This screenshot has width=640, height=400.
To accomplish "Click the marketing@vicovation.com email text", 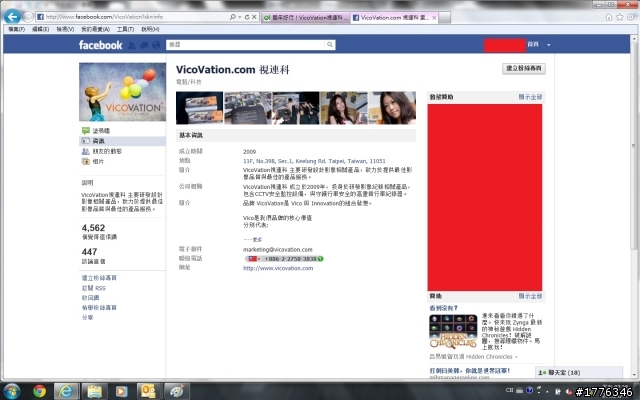I will tap(278, 249).
